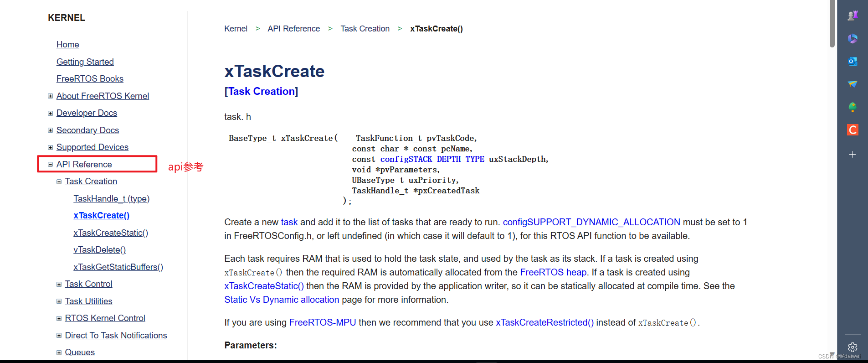
Task: Open TaskHandle_t (type) entry
Action: click(112, 198)
